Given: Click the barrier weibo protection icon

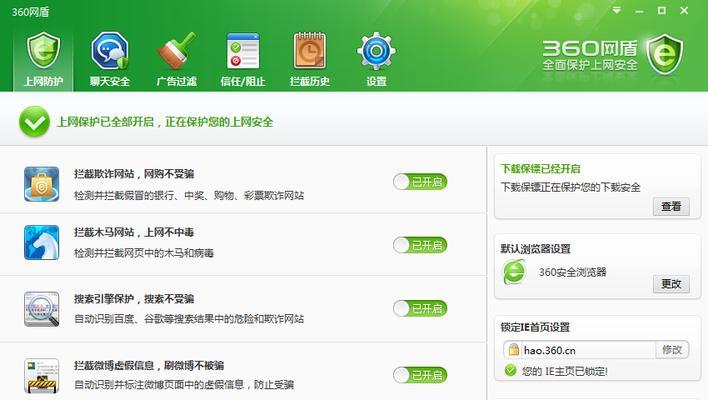Looking at the screenshot, I should click(x=42, y=376).
